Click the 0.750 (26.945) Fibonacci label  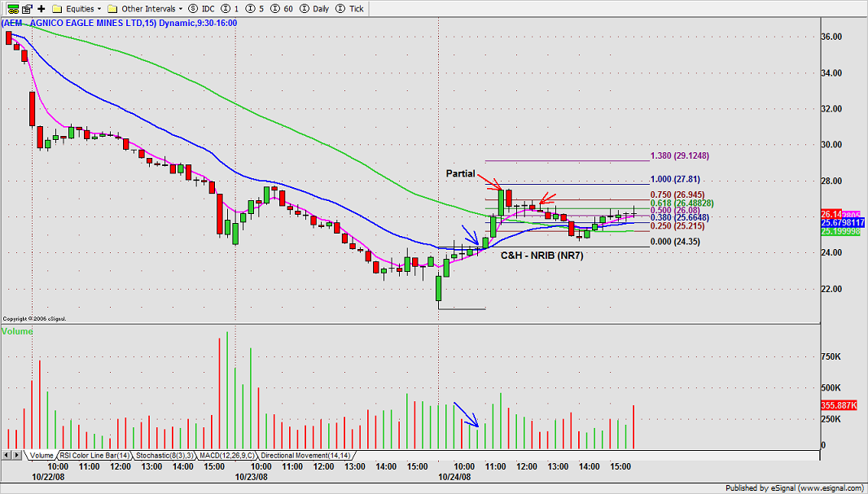click(677, 195)
